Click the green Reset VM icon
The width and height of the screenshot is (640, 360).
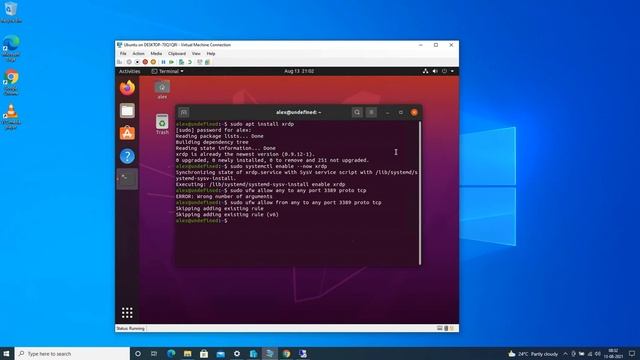171,62
